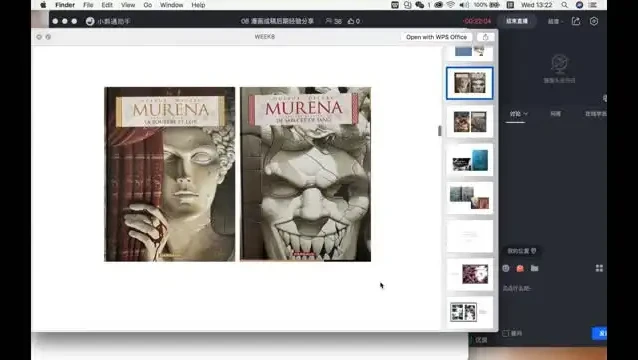Click the right Murena cover with the fanged mask

[306, 174]
